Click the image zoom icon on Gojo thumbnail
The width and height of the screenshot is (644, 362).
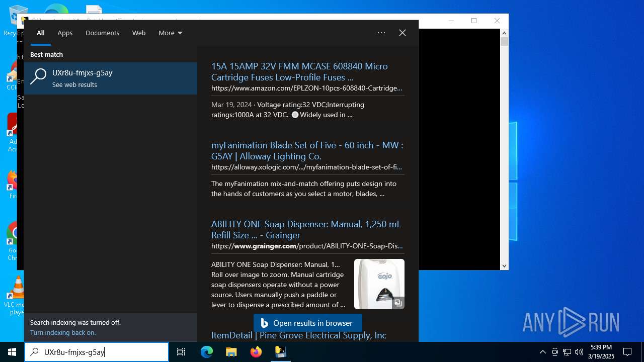tap(398, 303)
